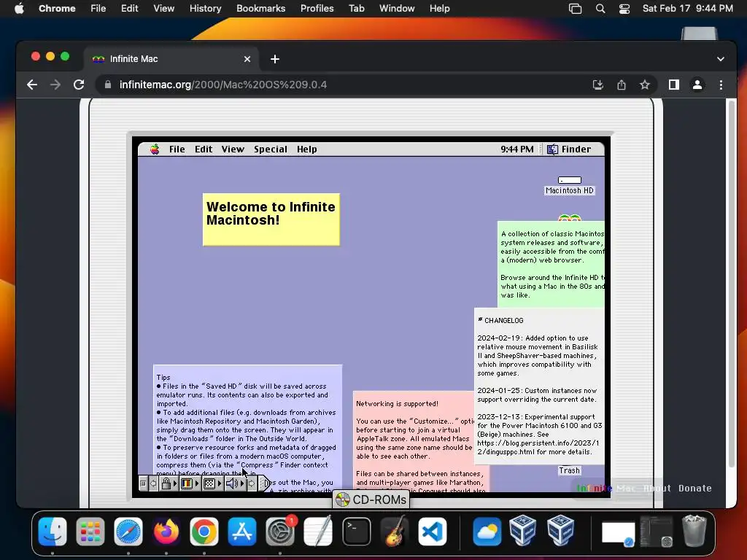Go back in Chrome
The height and width of the screenshot is (560, 747).
[x=32, y=85]
